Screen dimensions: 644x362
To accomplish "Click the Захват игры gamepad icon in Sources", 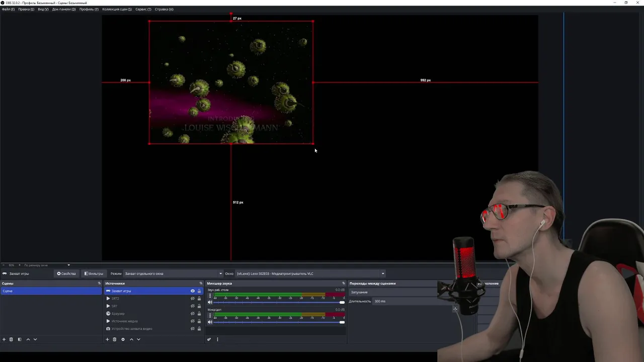I will (108, 291).
